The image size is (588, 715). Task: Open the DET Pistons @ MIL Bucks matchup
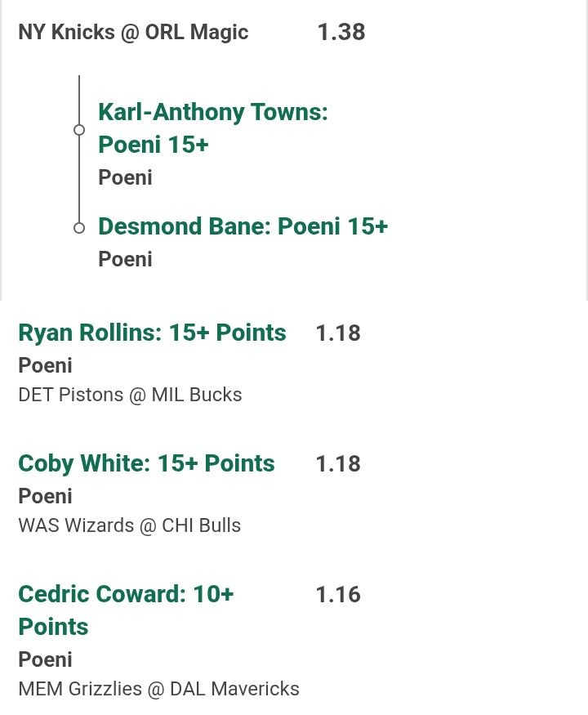[130, 395]
